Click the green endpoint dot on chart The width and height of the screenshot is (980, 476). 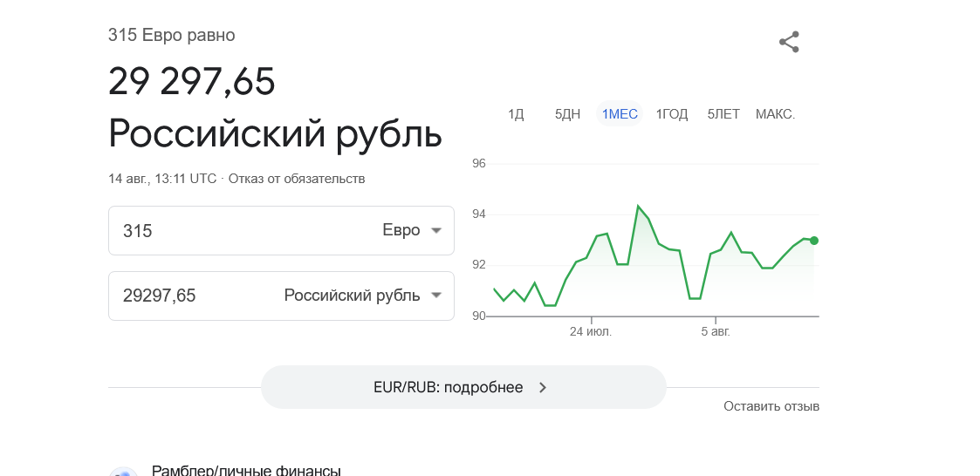pos(813,241)
